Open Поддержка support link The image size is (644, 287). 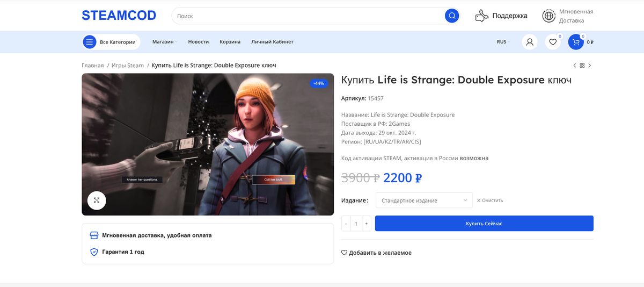510,16
